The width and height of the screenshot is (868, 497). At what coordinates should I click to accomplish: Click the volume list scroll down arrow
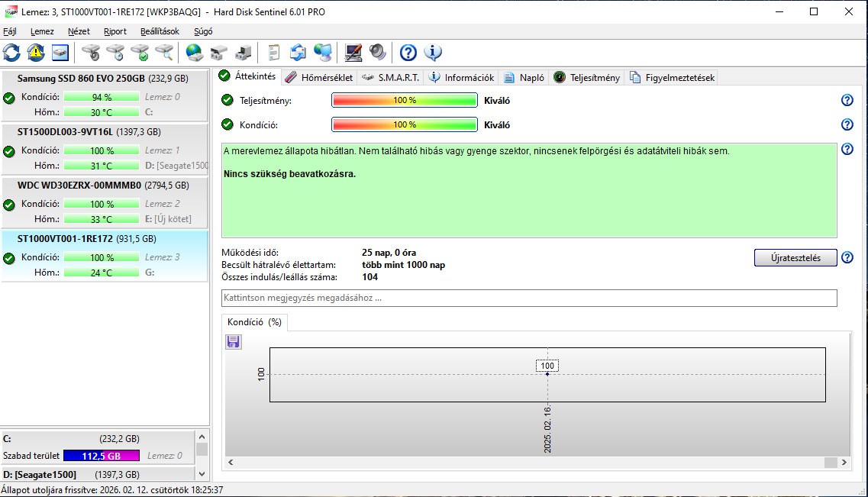pos(202,474)
